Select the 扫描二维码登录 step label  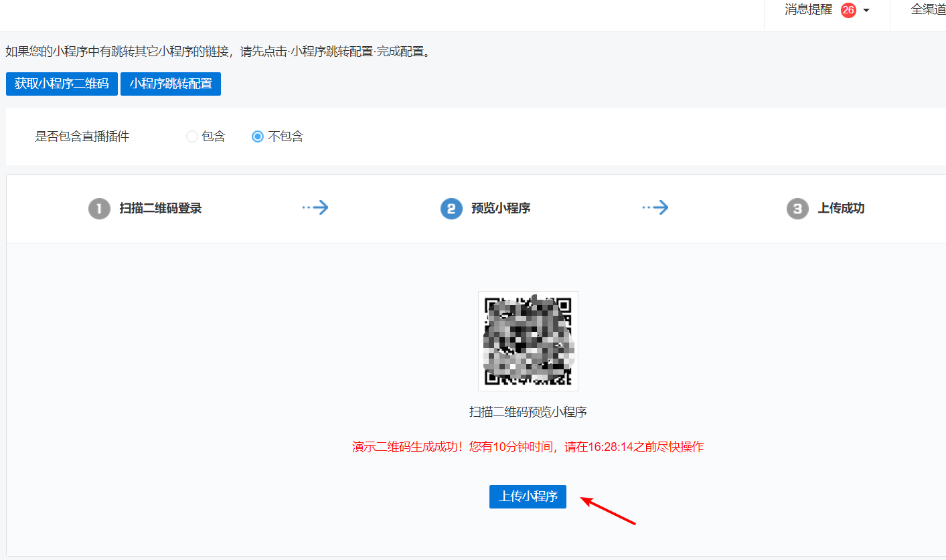coord(161,208)
